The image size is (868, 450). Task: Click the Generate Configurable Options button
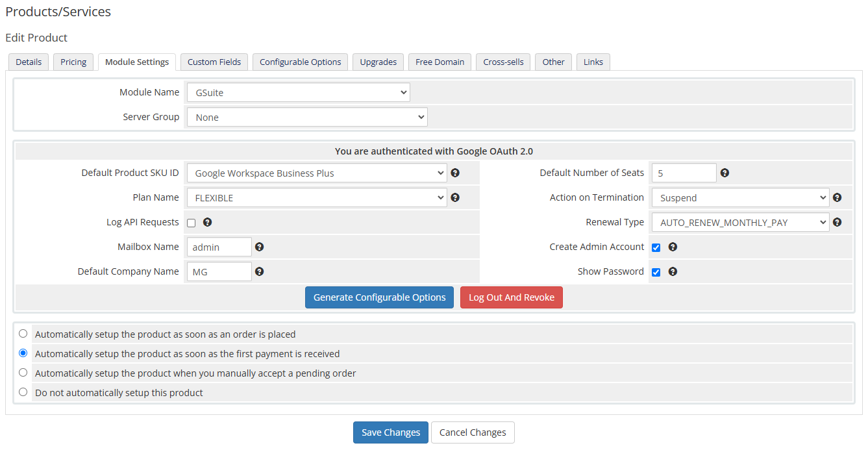click(379, 297)
